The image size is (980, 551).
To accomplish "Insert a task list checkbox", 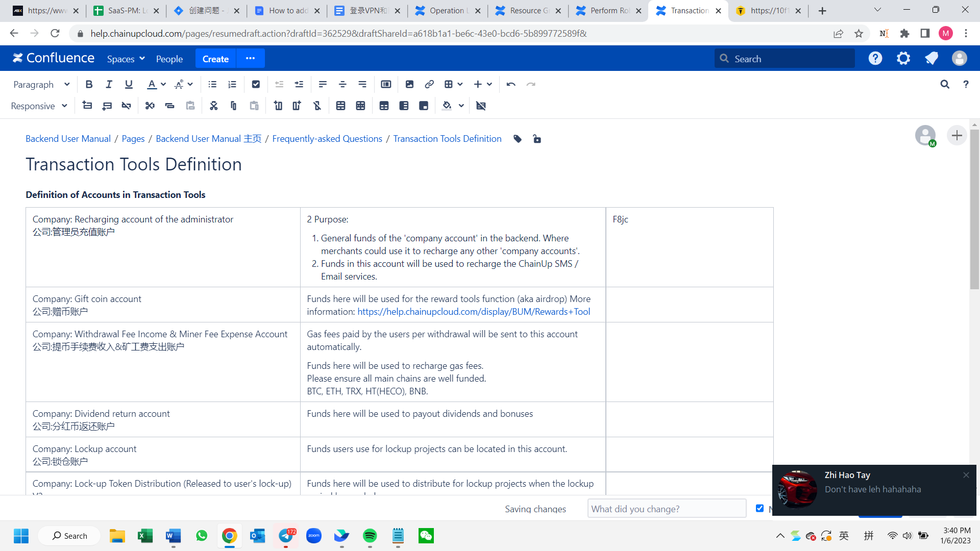I will coord(256,84).
